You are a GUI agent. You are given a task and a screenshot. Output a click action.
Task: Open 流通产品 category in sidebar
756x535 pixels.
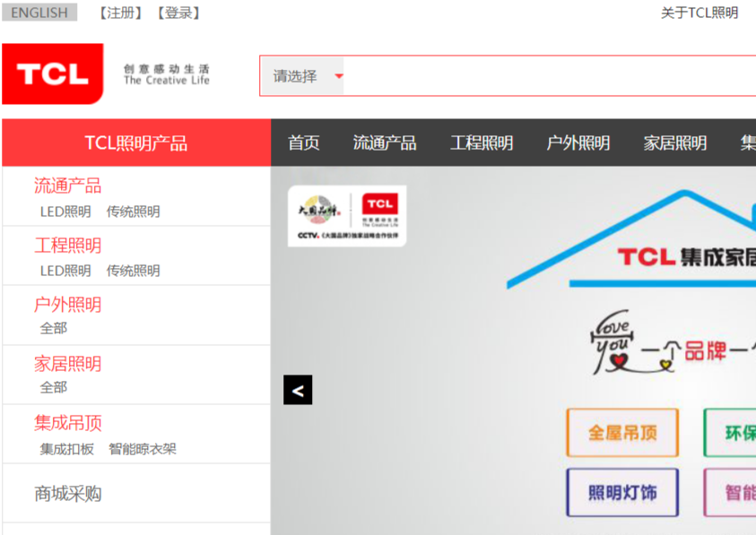[x=67, y=186]
